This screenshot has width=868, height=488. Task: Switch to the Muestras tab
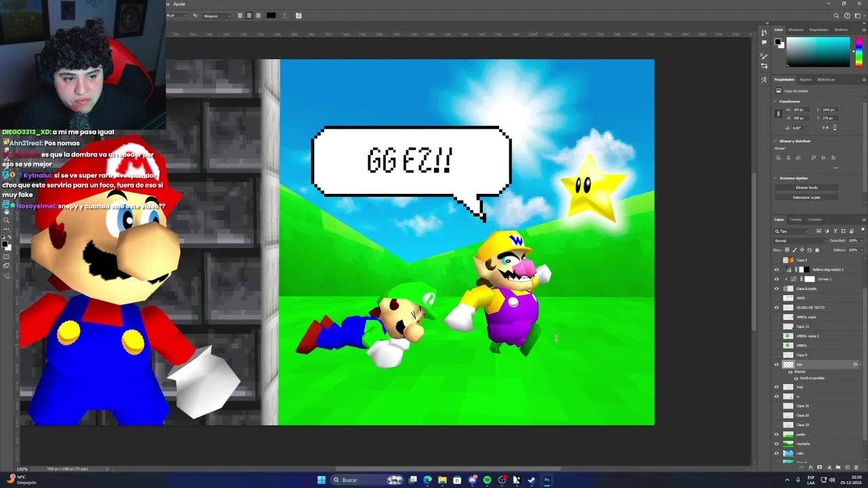[796, 30]
